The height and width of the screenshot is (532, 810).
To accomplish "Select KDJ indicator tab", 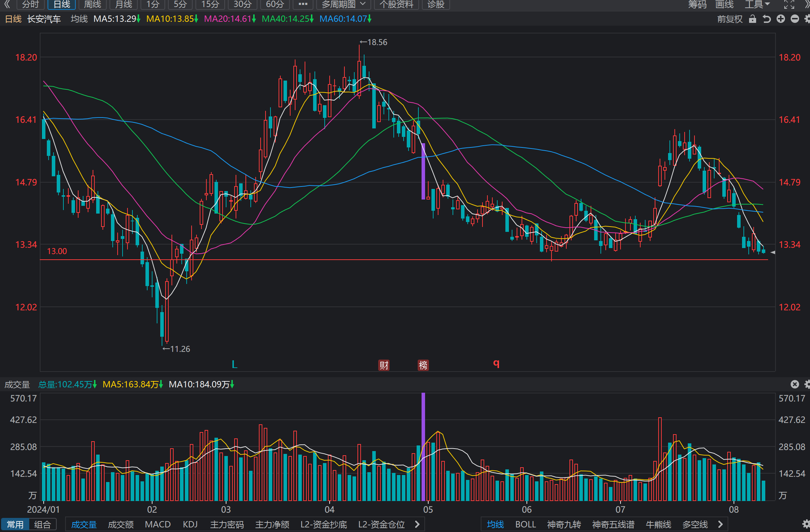I will tap(190, 525).
